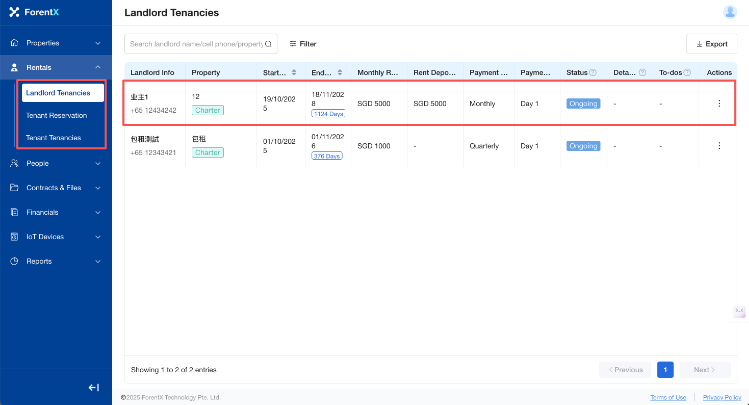The height and width of the screenshot is (405, 749).
Task: Open the Filter options
Action: click(x=302, y=44)
